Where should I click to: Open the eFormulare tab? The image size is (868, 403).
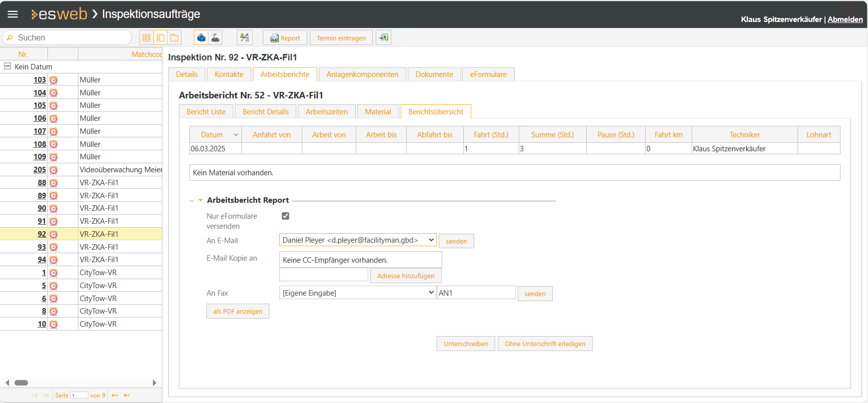[488, 74]
